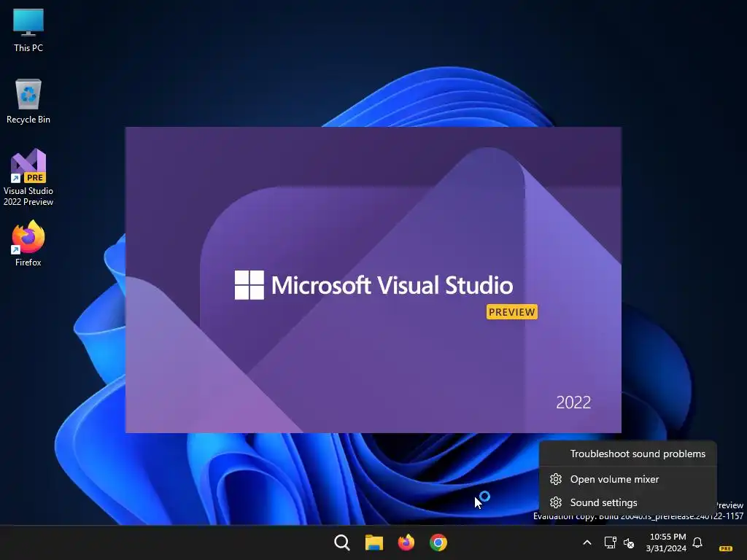Click the network status tray icon
The image size is (747, 560).
coord(610,542)
